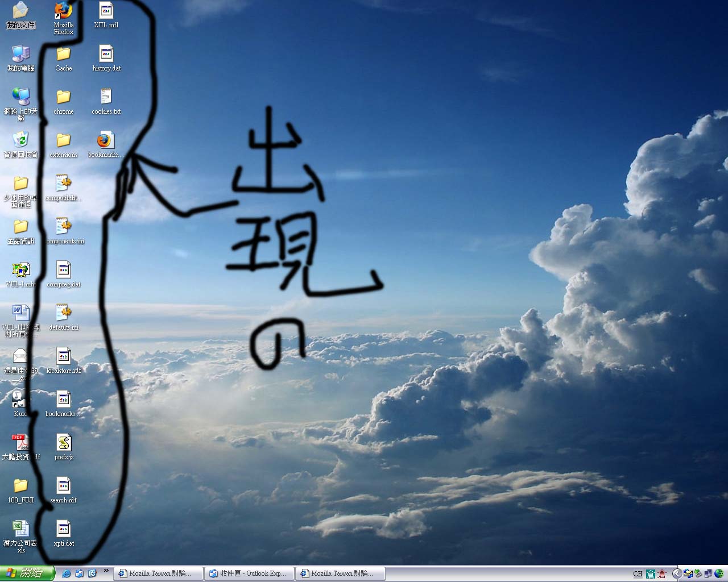Select the VUL-1 Word document icon
Image resolution: width=728 pixels, height=582 pixels.
pyautogui.click(x=20, y=321)
